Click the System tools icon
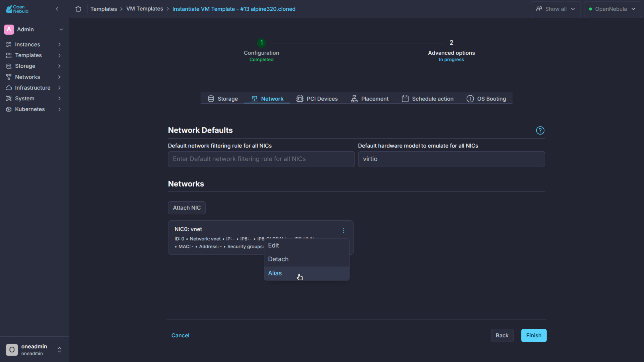 9,98
